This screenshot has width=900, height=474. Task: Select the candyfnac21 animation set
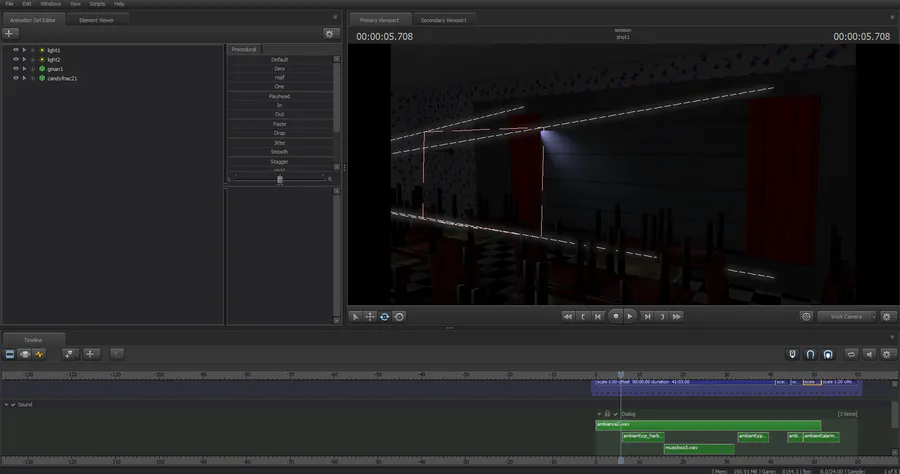point(62,79)
